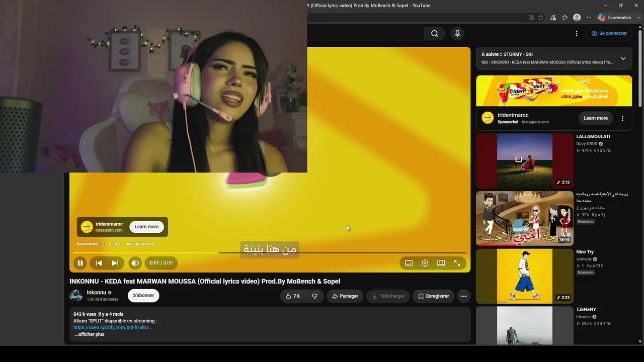Click the '843 k vues il y a 4 mois' text
This screenshot has width=644, height=362.
click(x=98, y=314)
